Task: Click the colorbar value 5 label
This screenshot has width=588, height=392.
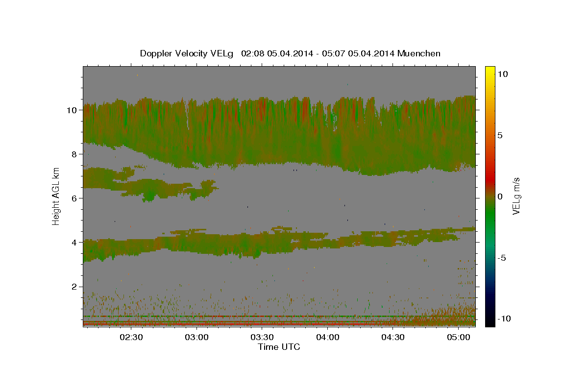Action: [x=500, y=135]
